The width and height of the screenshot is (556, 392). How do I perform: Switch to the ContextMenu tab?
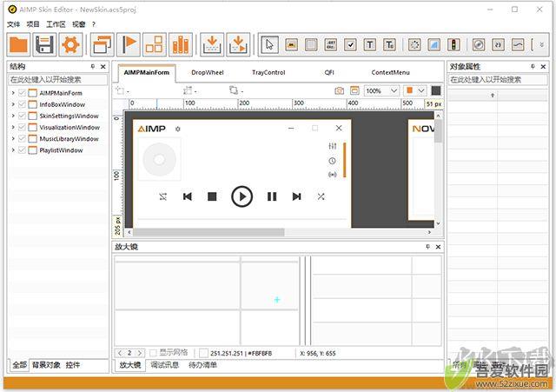390,72
